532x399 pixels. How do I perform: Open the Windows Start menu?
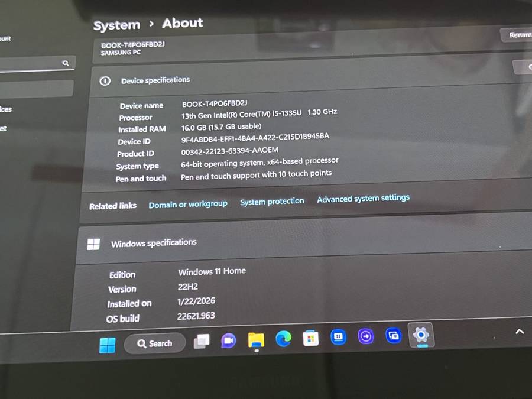(x=107, y=345)
